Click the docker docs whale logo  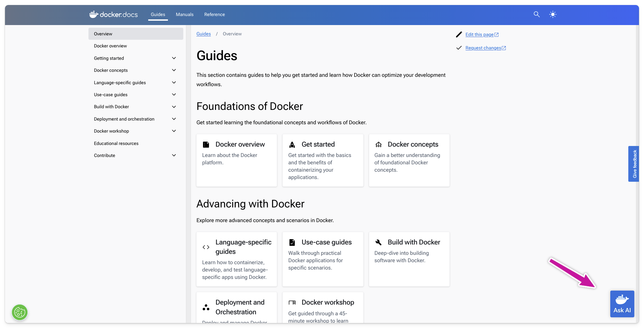point(114,14)
